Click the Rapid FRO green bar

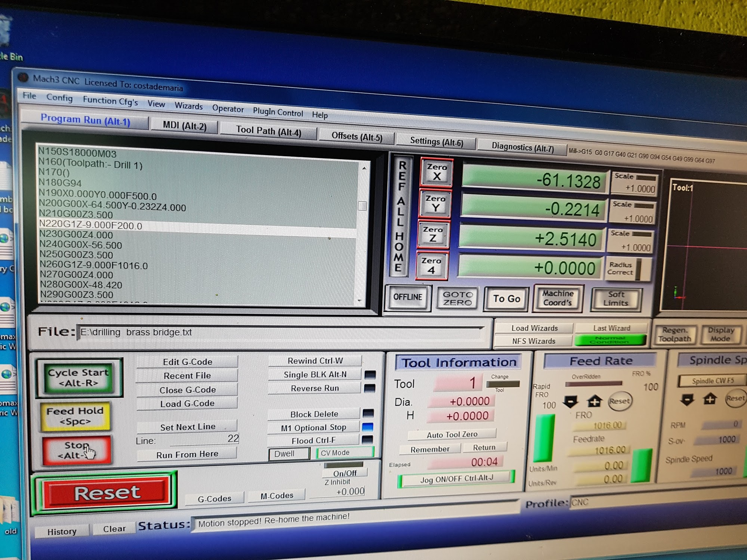(x=544, y=438)
